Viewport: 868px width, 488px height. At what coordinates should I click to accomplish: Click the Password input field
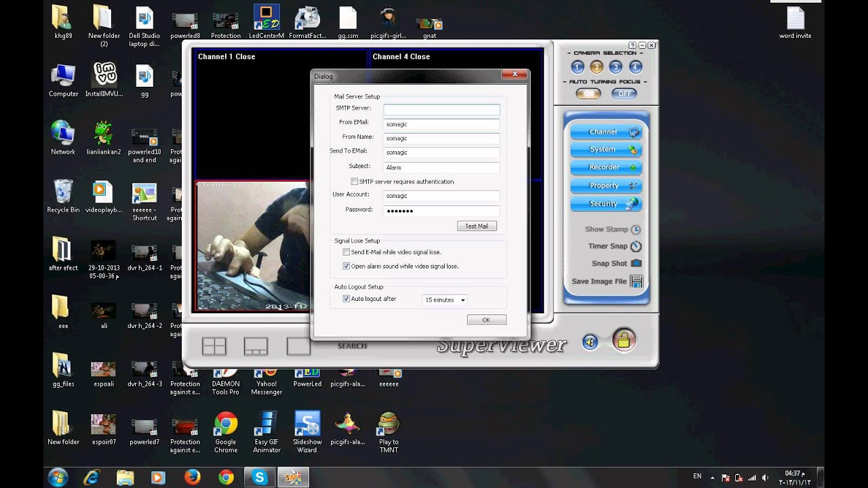(441, 211)
